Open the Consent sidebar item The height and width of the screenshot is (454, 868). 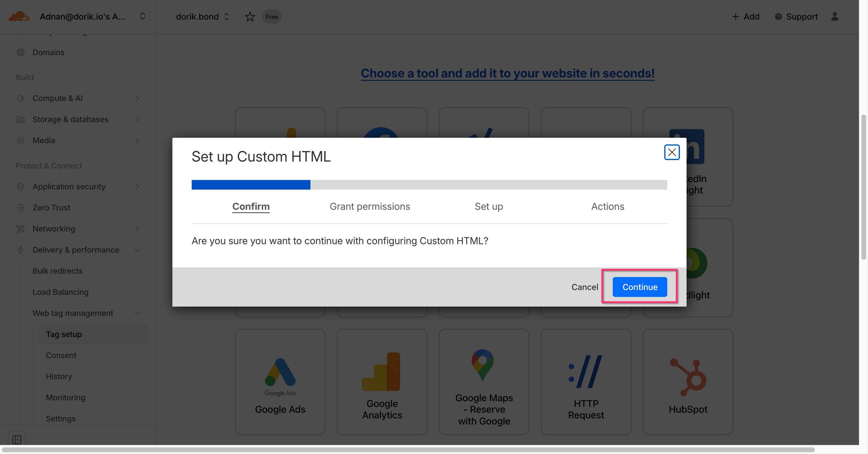tap(61, 355)
